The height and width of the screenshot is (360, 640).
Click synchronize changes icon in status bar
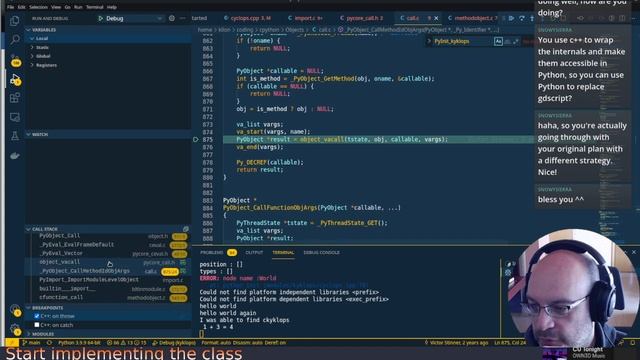coord(49,342)
